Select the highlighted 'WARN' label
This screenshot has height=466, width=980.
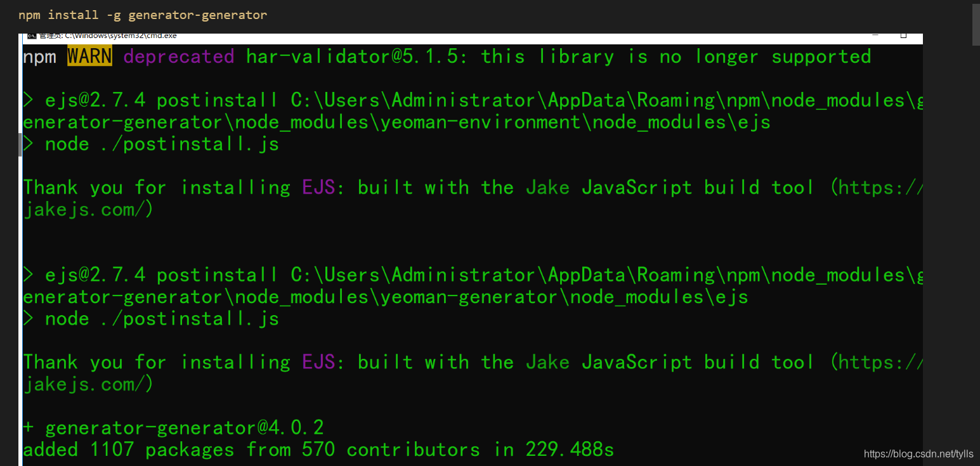coord(89,56)
